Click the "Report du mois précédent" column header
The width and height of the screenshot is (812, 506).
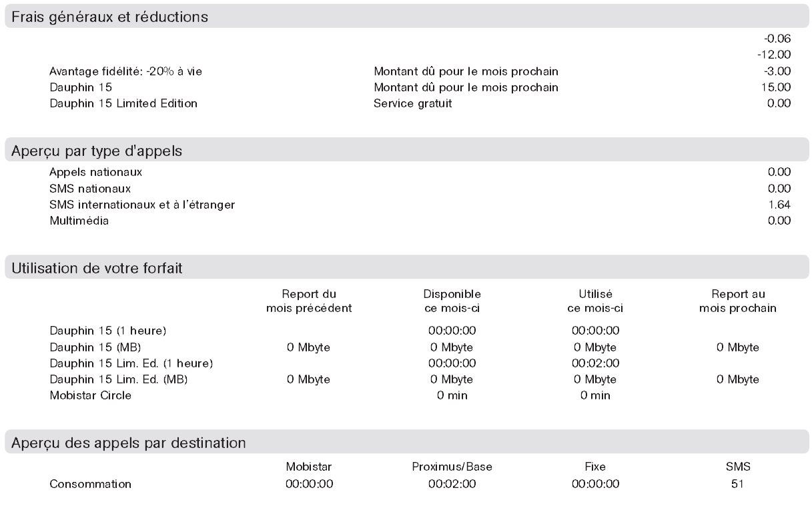[x=310, y=301]
